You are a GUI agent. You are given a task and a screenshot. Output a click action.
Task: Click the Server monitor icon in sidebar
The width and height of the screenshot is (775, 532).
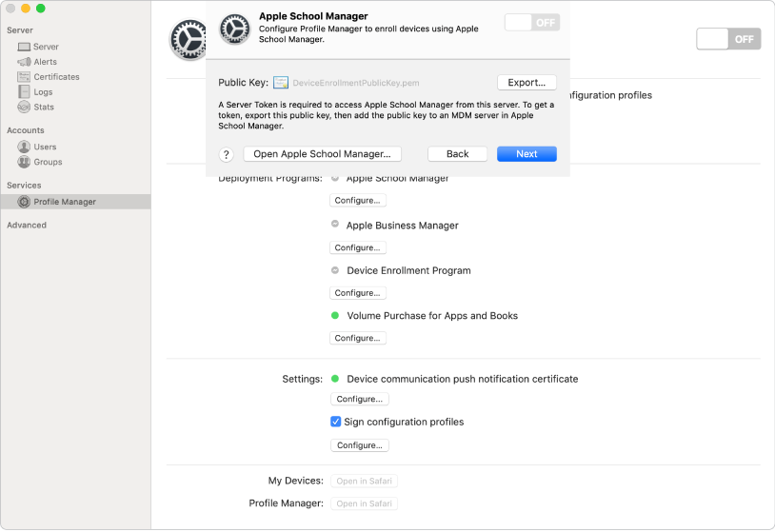tap(25, 47)
